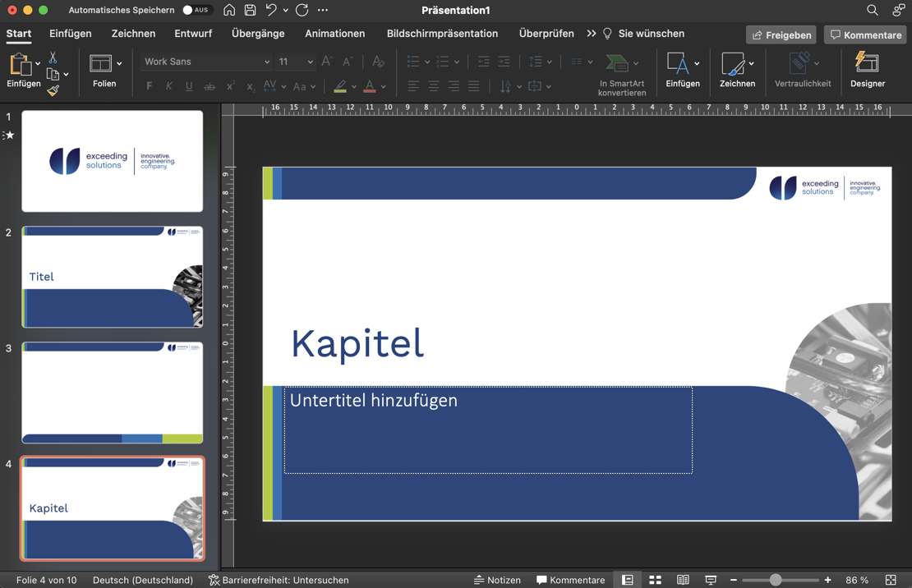Click the undo arrow icon
The width and height of the screenshot is (912, 588).
(271, 10)
